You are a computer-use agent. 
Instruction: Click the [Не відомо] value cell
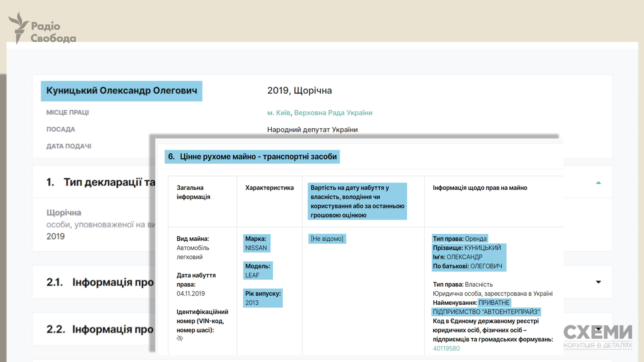coord(327,239)
